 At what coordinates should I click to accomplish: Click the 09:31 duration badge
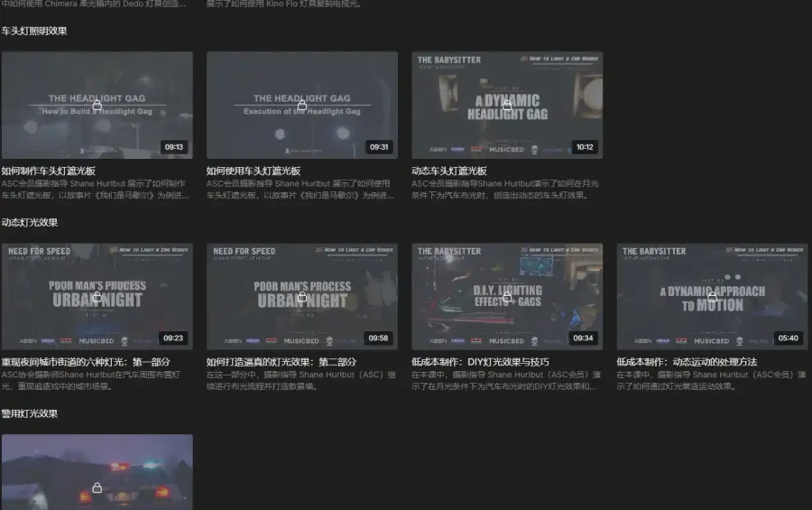(379, 147)
